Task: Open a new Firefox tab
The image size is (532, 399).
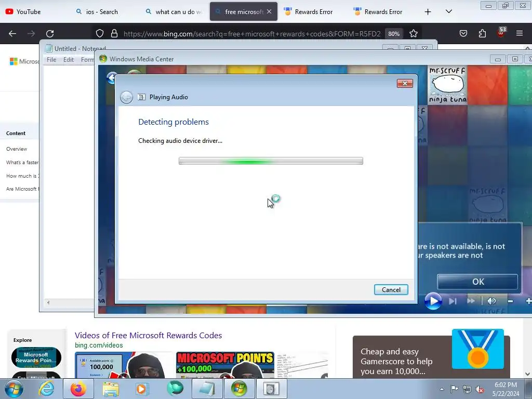Action: click(428, 11)
